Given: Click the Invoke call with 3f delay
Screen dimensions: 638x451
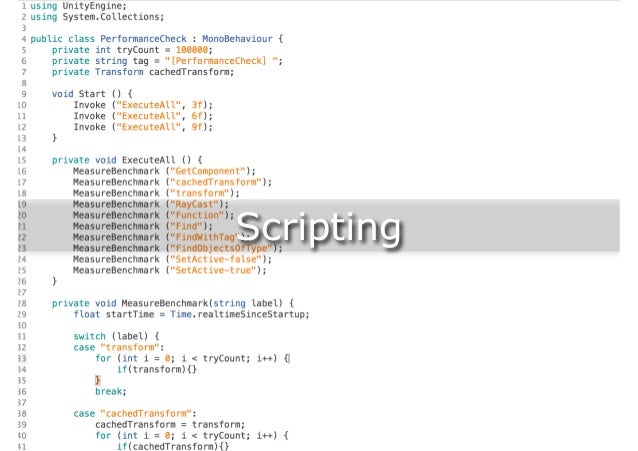Looking at the screenshot, I should click(143, 105).
